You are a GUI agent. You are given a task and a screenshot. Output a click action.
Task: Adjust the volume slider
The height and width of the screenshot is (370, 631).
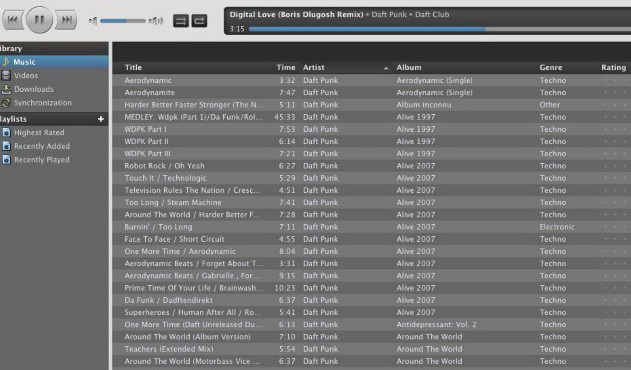[123, 21]
